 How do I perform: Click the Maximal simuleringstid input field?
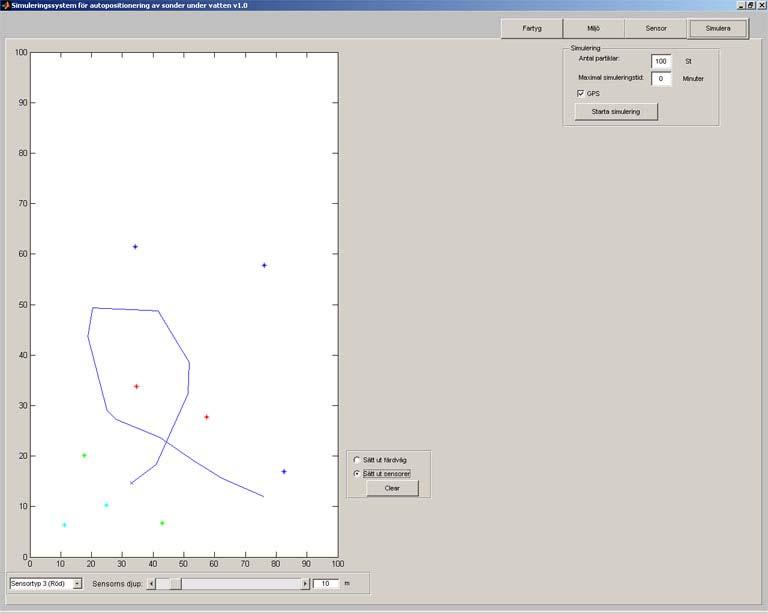click(661, 78)
